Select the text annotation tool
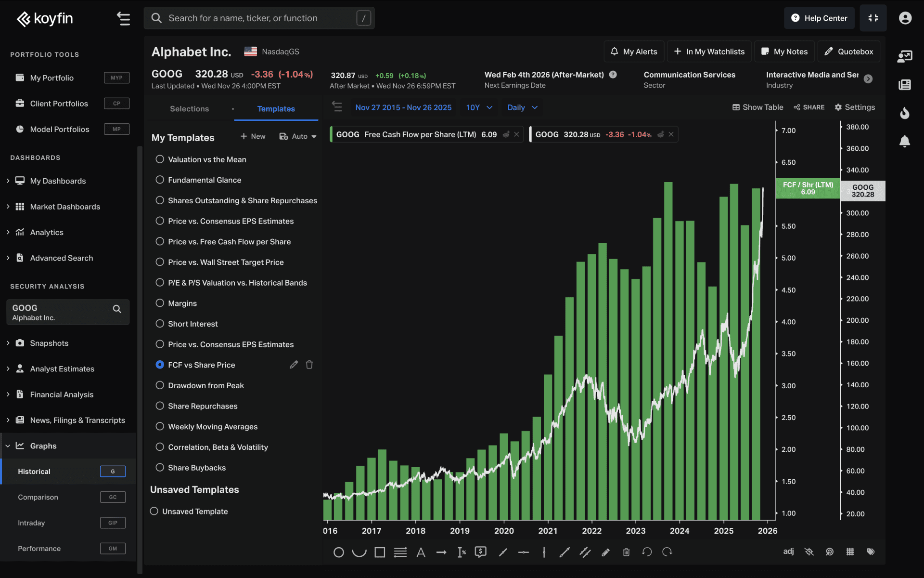The width and height of the screenshot is (924, 578). [421, 552]
